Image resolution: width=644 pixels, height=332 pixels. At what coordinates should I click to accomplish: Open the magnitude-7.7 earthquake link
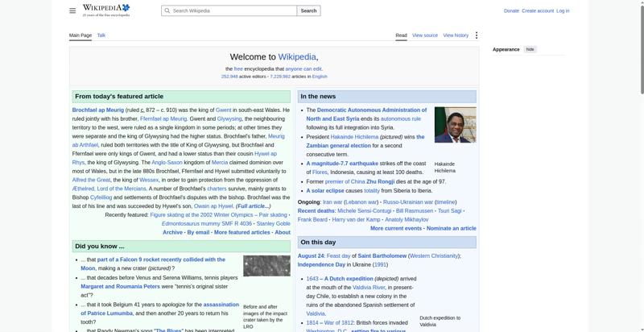click(x=342, y=164)
